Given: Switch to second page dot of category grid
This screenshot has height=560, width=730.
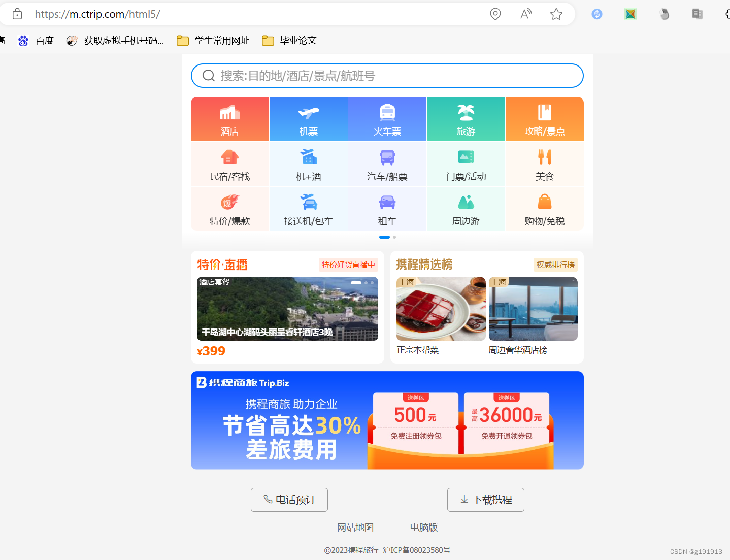Looking at the screenshot, I should (394, 237).
